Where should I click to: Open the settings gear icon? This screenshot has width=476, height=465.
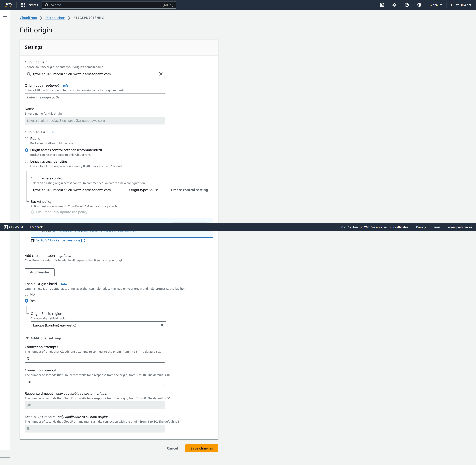(419, 5)
